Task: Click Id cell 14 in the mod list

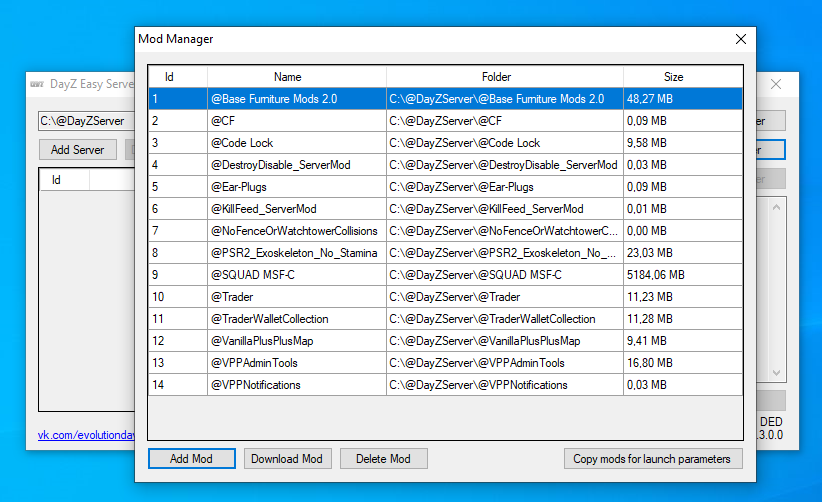Action: tap(178, 385)
